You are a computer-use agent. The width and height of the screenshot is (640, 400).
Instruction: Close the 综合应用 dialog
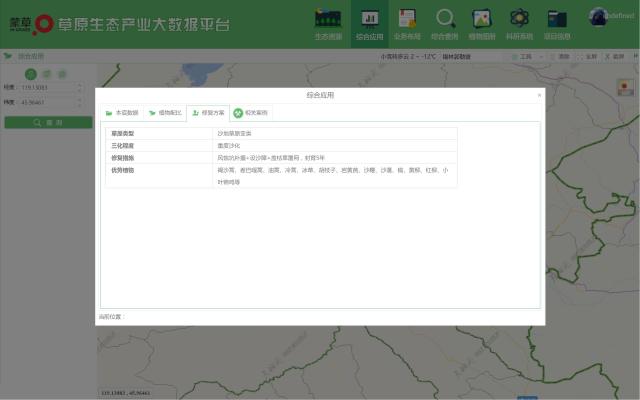pos(539,95)
